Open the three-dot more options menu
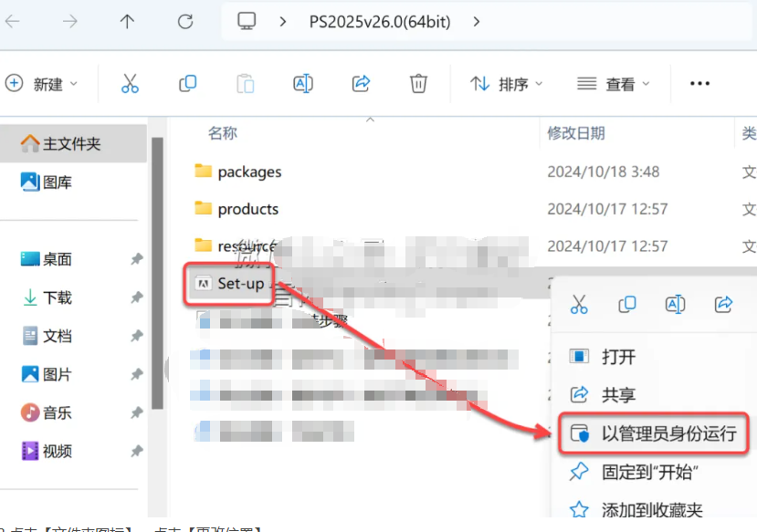The height and width of the screenshot is (532, 757). [699, 83]
